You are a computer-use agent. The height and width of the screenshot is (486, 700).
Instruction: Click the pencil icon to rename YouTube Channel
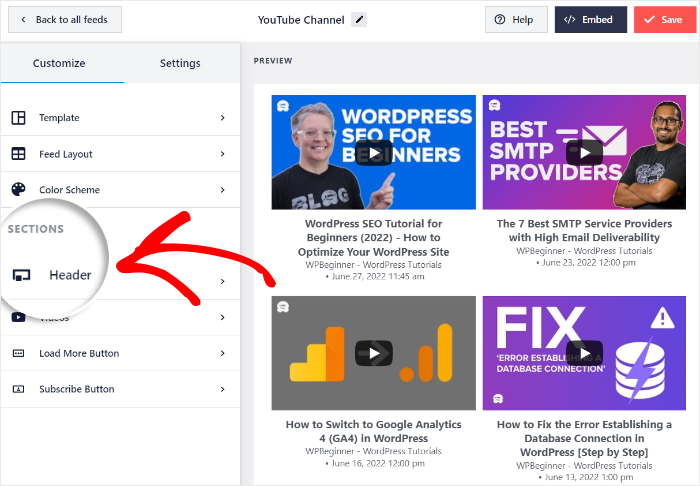point(358,20)
